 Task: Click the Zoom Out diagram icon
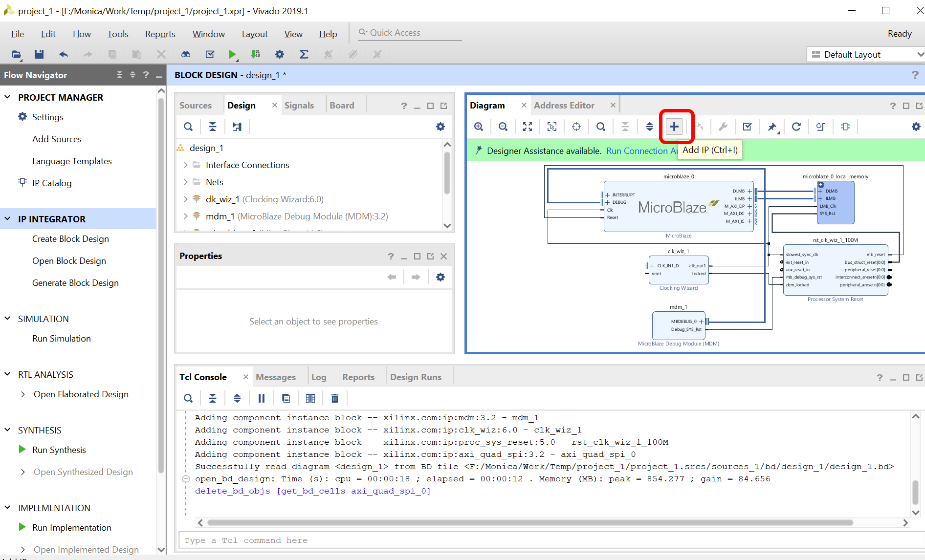(x=503, y=127)
